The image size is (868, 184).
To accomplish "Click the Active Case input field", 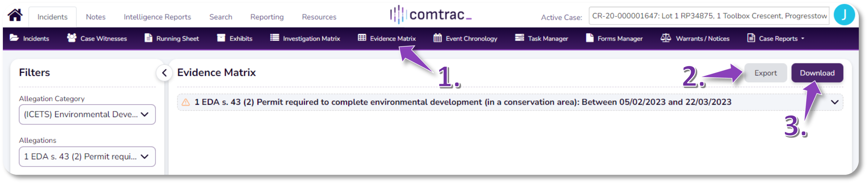I will 709,16.
